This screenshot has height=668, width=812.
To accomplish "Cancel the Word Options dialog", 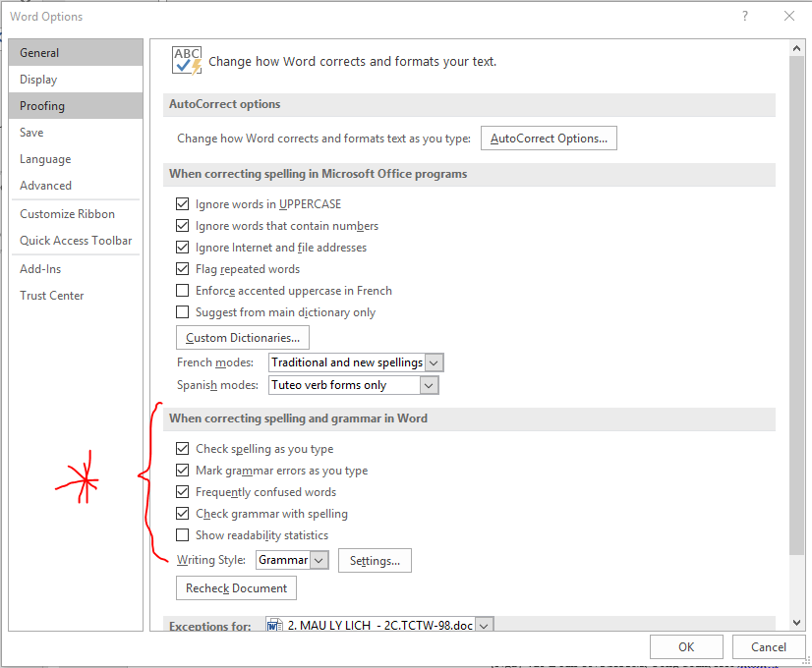I will [769, 646].
